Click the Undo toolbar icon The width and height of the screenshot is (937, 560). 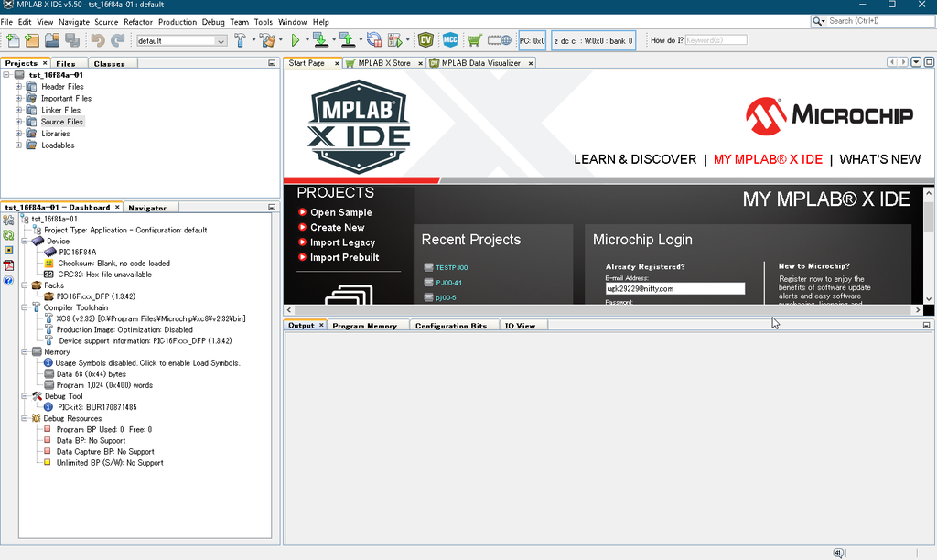[x=98, y=40]
